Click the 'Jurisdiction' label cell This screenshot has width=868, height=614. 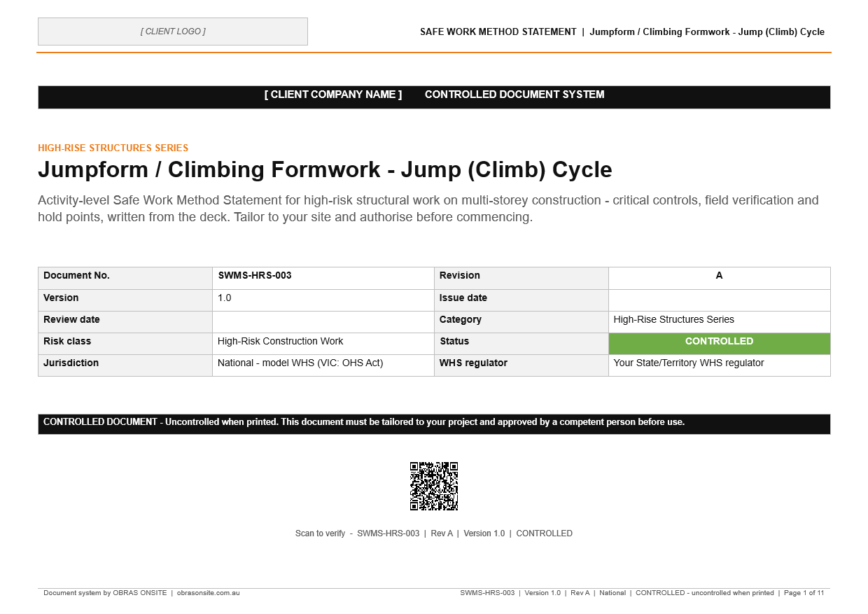[125, 365]
